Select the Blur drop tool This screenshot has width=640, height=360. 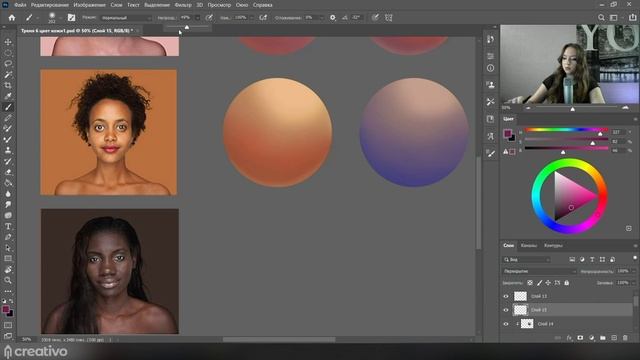click(x=8, y=193)
